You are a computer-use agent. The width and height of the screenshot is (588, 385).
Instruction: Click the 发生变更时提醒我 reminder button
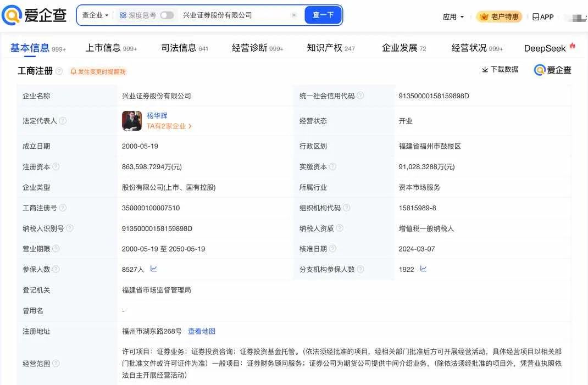98,71
